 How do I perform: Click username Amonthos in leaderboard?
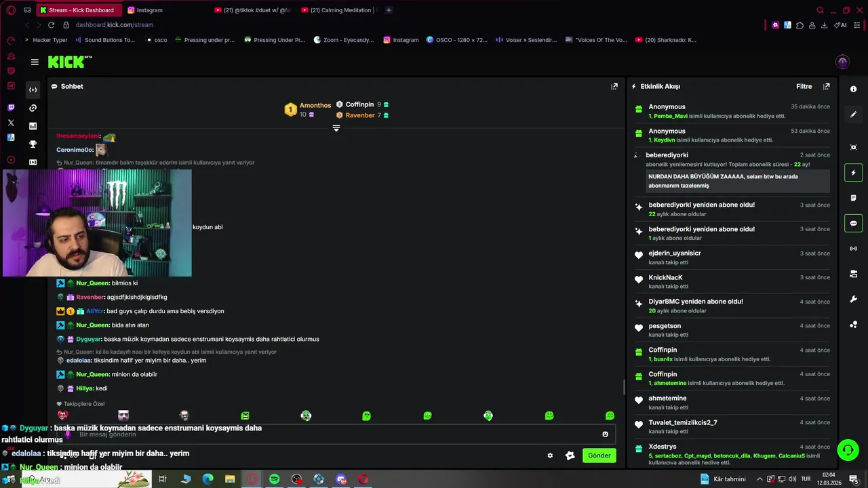pyautogui.click(x=315, y=105)
